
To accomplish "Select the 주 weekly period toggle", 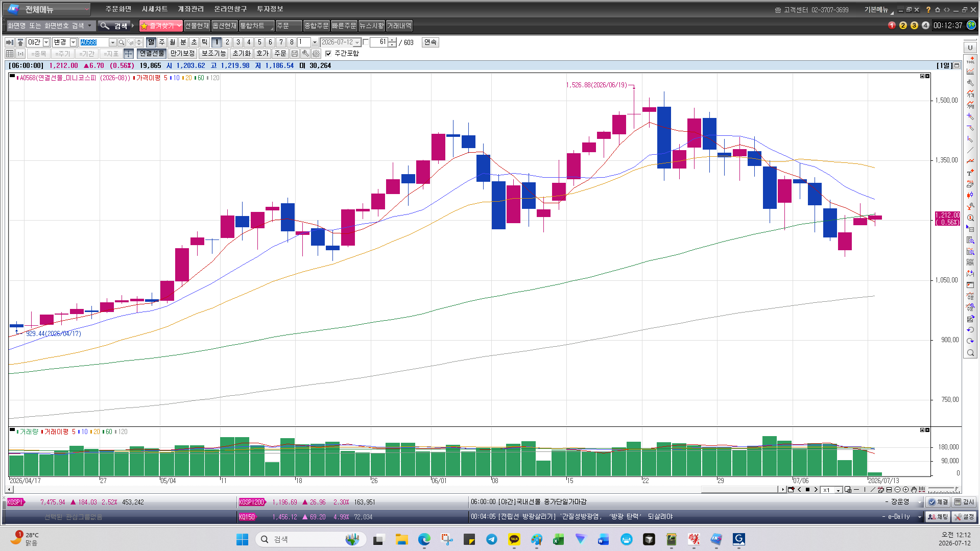I will pyautogui.click(x=162, y=42).
